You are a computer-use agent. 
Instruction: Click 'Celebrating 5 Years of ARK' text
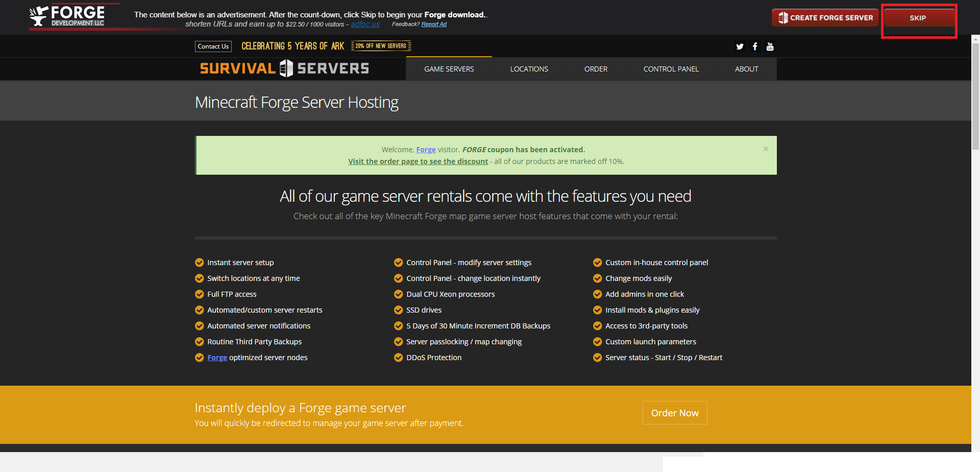293,46
